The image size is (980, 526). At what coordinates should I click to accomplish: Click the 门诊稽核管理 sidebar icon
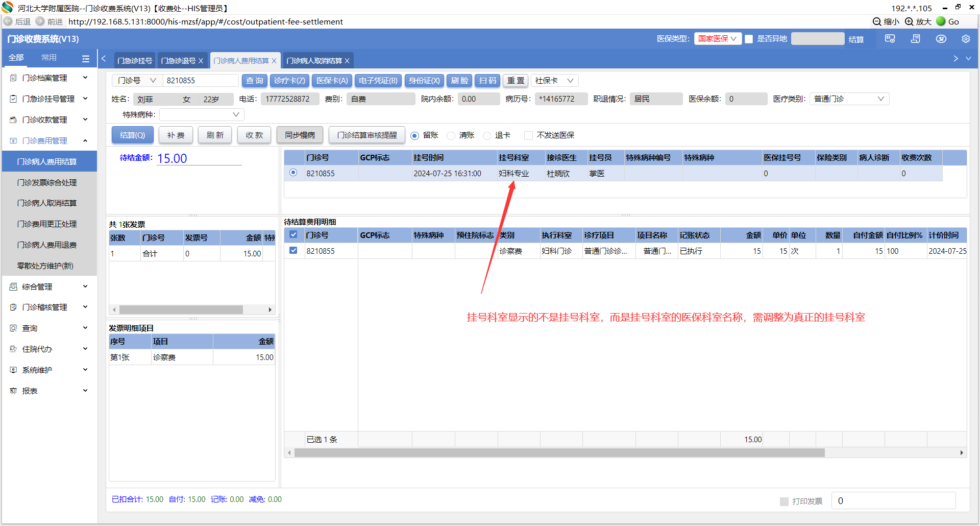(13, 307)
